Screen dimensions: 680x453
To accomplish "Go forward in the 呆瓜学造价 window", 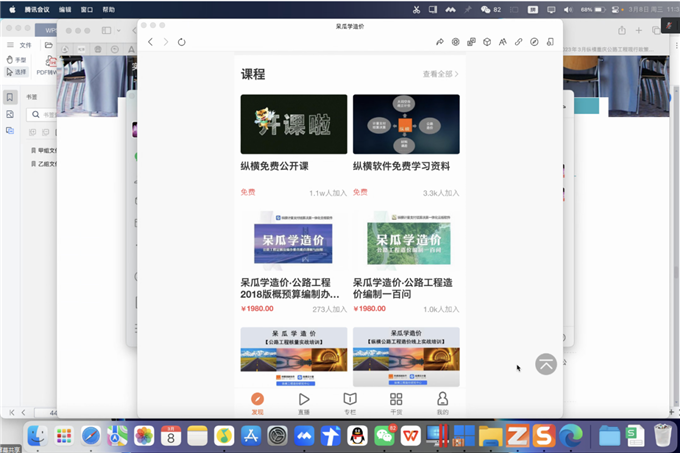I will (166, 42).
